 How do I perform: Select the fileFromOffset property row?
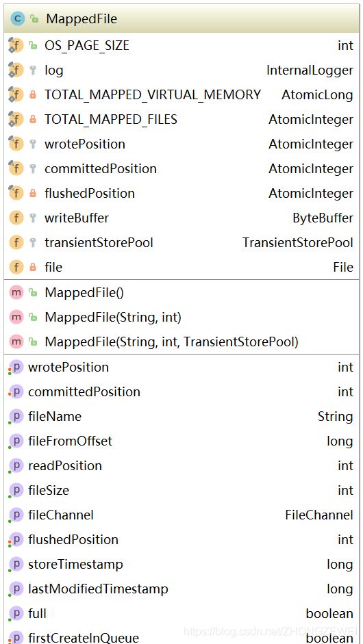coord(181,441)
